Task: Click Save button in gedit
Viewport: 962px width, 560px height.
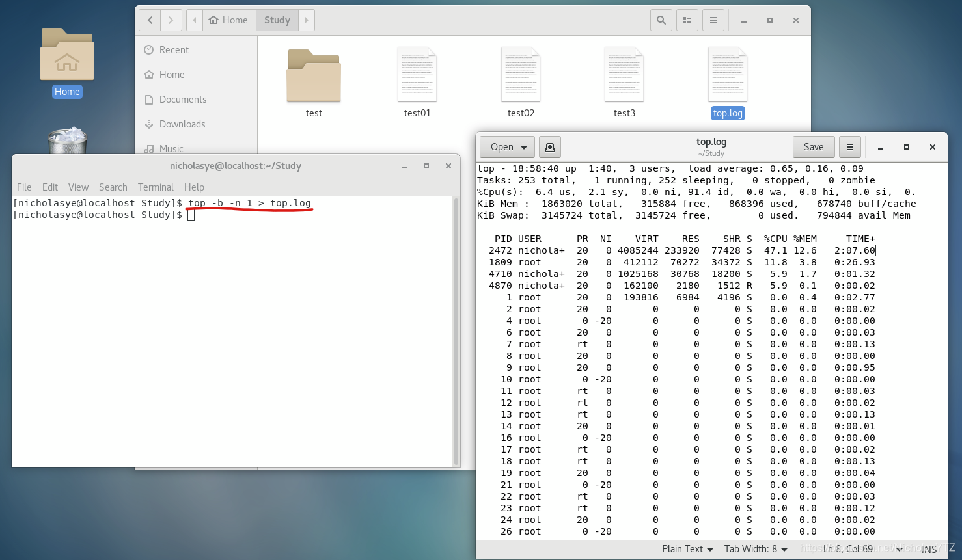Action: (x=814, y=147)
